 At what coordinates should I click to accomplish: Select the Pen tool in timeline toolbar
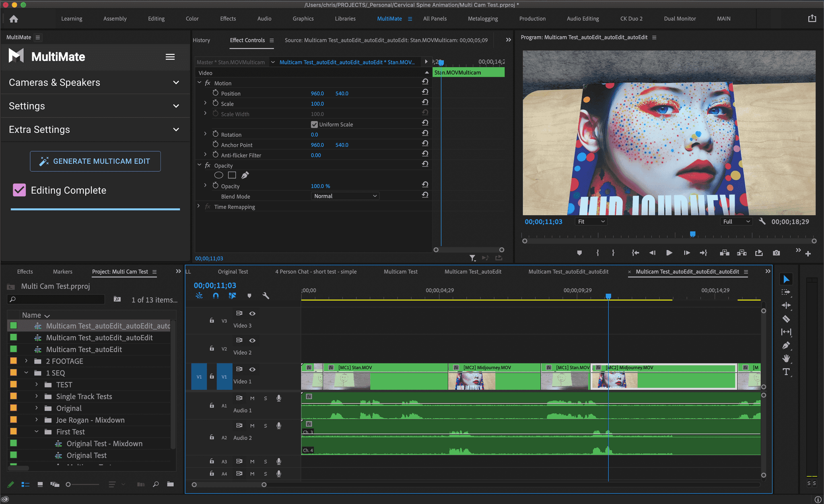pyautogui.click(x=786, y=346)
